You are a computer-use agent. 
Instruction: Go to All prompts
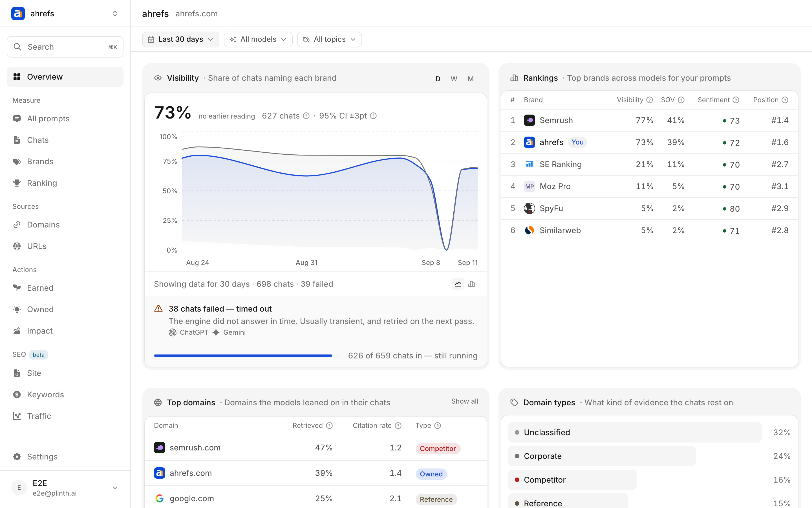(65, 119)
